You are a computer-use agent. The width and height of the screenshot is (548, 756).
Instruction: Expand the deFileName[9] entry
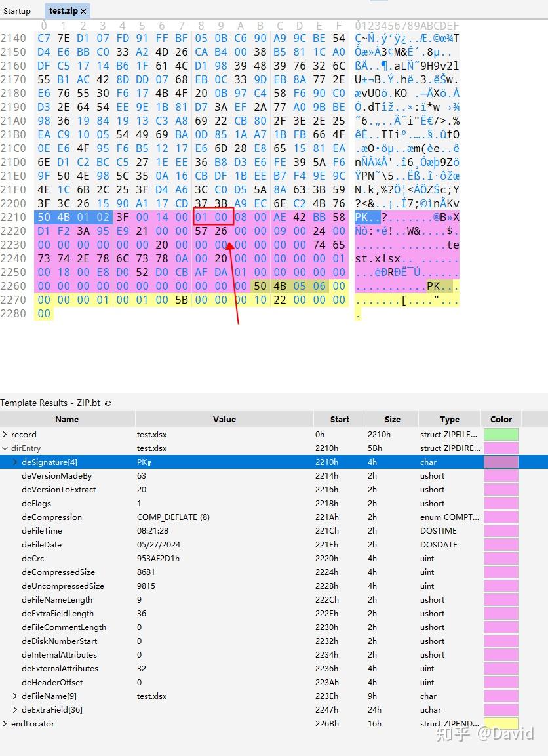[15, 696]
